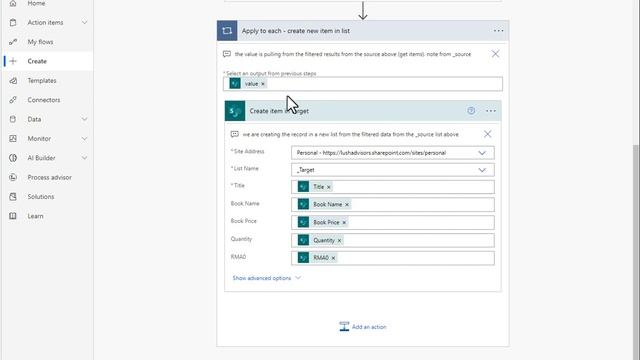Click the Select an output input field
This screenshot has height=360, width=640.
click(x=363, y=84)
